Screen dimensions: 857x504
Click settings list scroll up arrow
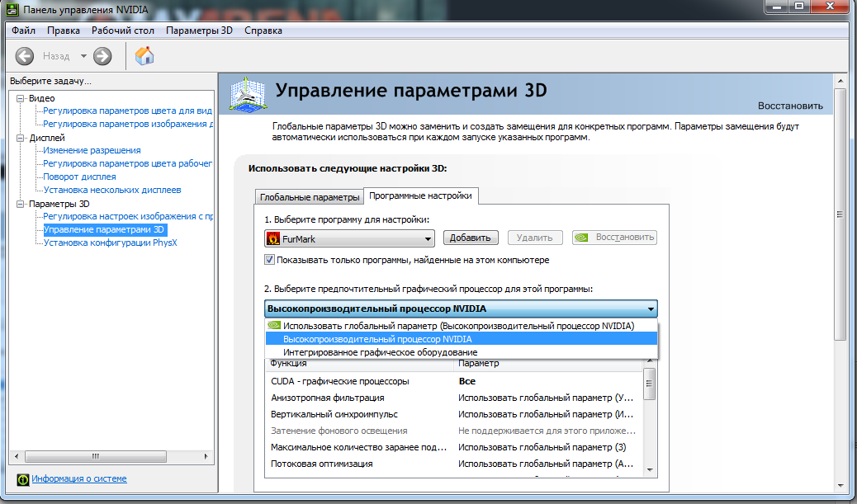point(650,361)
